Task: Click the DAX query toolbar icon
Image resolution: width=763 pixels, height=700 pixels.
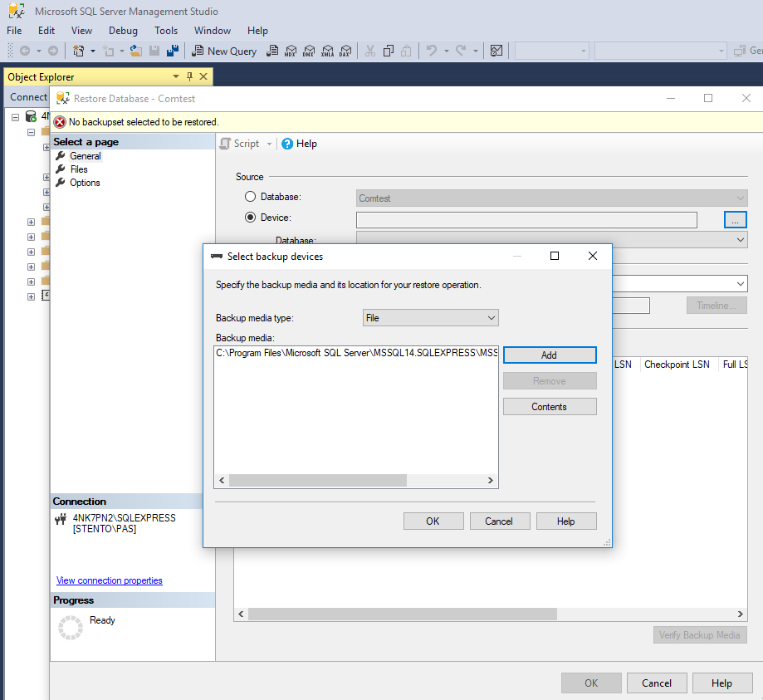Action: click(x=345, y=51)
